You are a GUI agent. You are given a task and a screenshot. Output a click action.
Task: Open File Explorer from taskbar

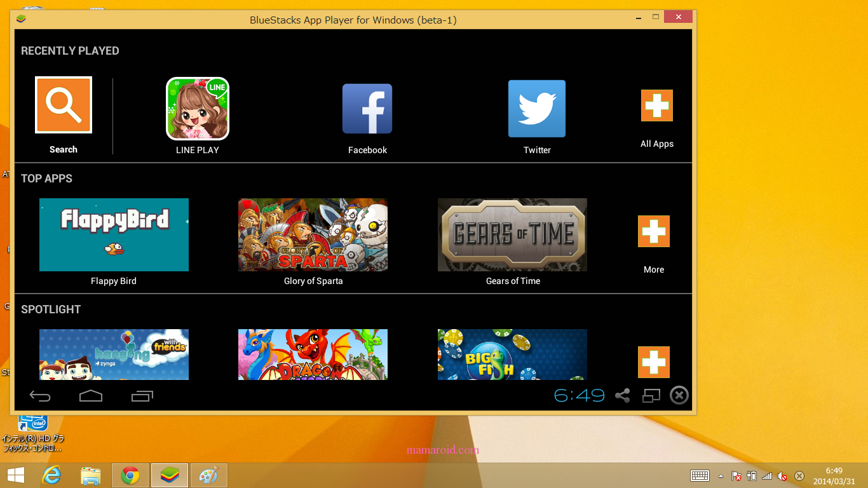pos(91,475)
